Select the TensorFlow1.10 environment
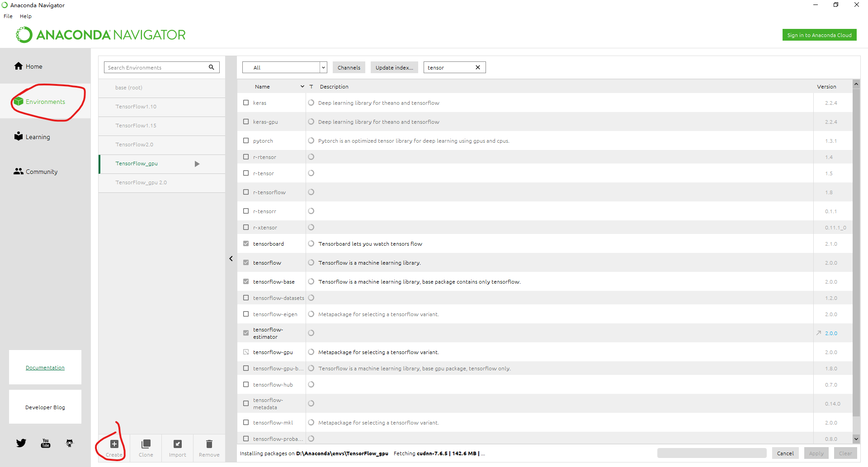Viewport: 868px width, 467px height. (x=162, y=107)
